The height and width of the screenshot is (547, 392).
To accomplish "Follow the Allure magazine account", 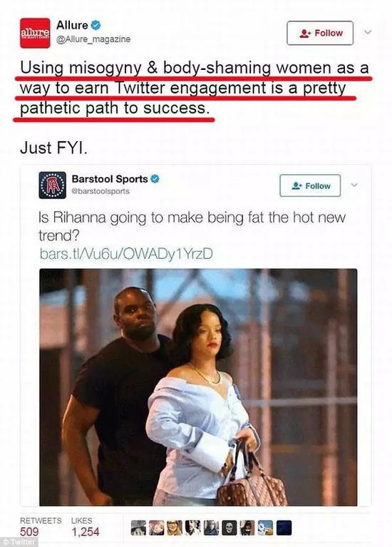I will point(320,33).
